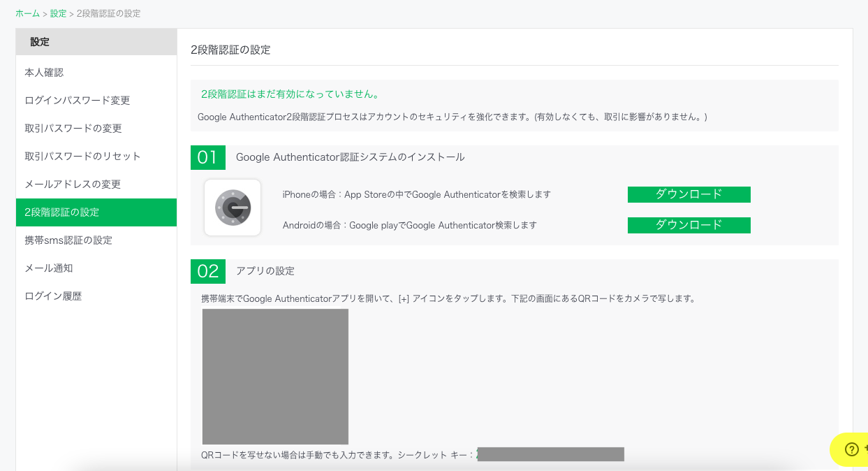
Task: Click the 2段階認証の設定 breadcrumb text
Action: pyautogui.click(x=108, y=14)
